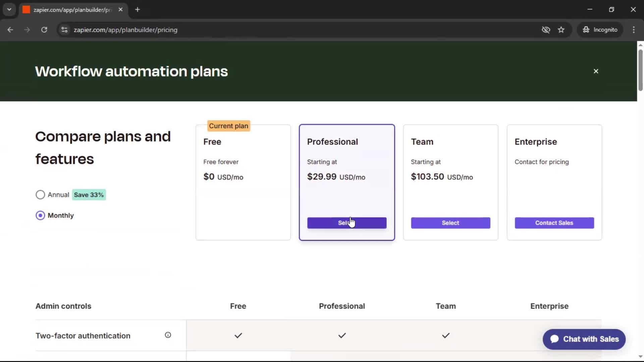Click the third-party cookies blocked eye icon

click(546, 30)
